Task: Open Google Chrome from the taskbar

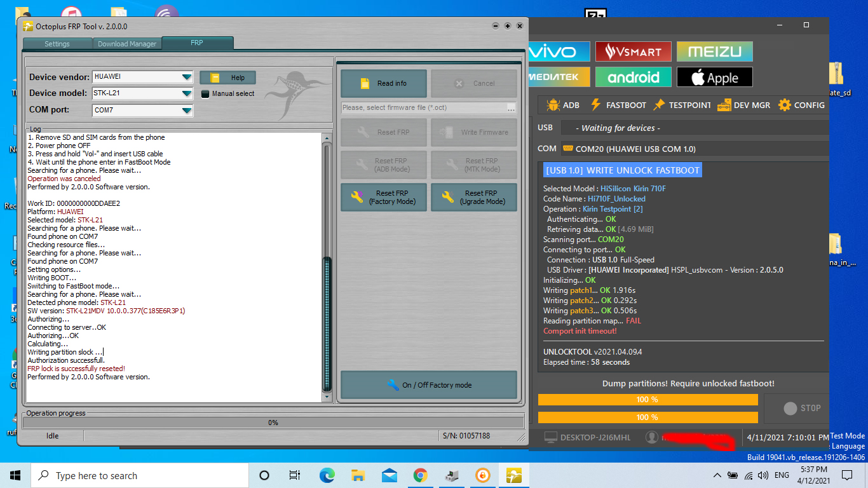Action: point(420,475)
